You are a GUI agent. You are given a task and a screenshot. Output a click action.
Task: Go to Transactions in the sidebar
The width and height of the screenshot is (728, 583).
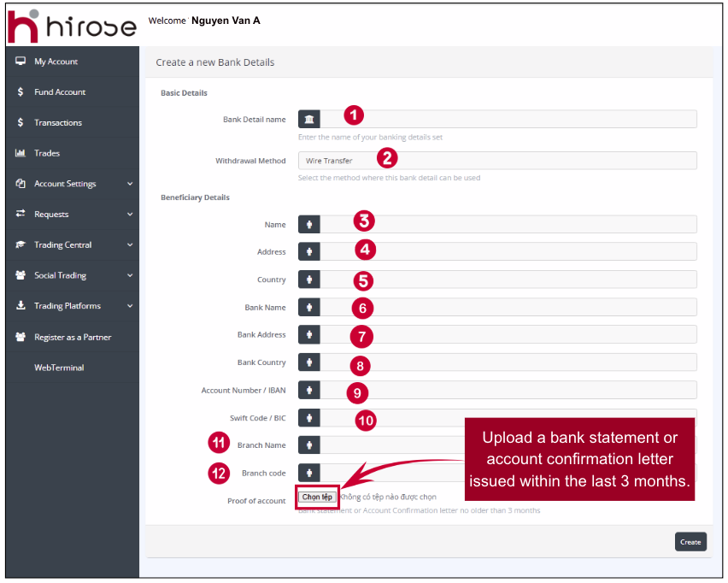[58, 123]
